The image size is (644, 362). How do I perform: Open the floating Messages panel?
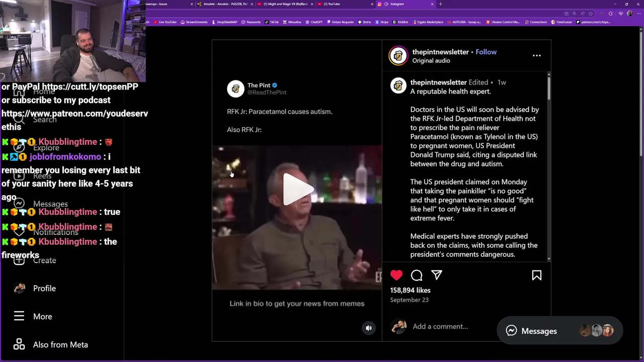[x=559, y=331]
